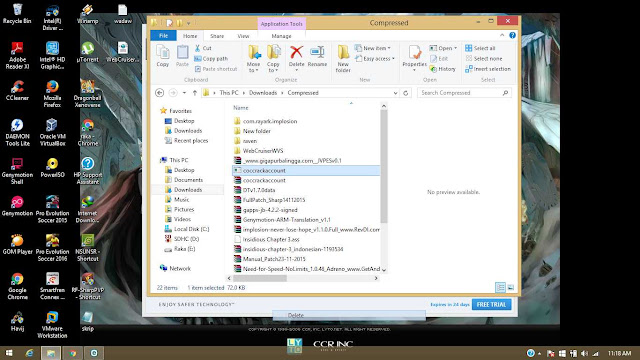Open the Windows Start button
The image size is (640, 360).
[x=9, y=353]
